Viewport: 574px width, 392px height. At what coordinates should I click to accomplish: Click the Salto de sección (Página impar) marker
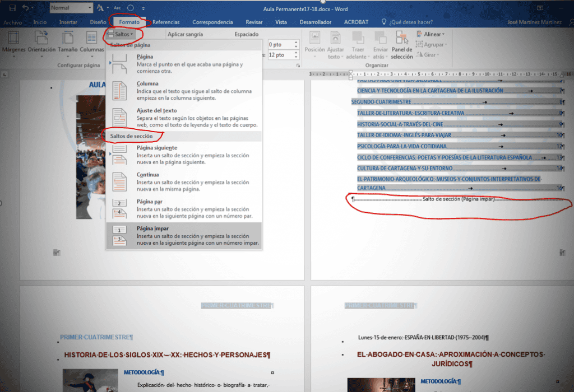coord(459,199)
